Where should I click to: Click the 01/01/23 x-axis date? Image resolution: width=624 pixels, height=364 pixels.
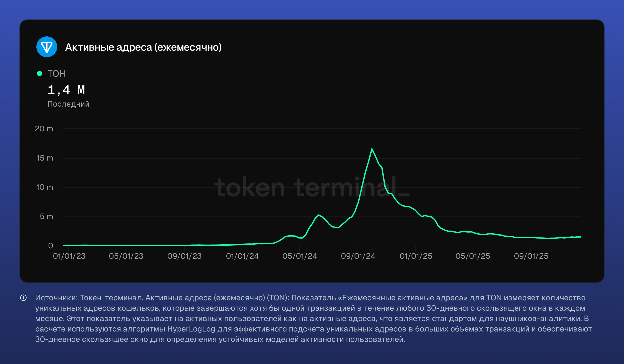pyautogui.click(x=69, y=256)
